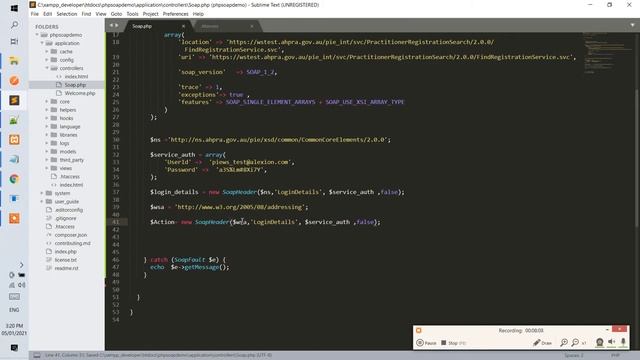Click the code minimap
Image resolution: width=640 pixels, height=360 pixels.
coord(607,53)
